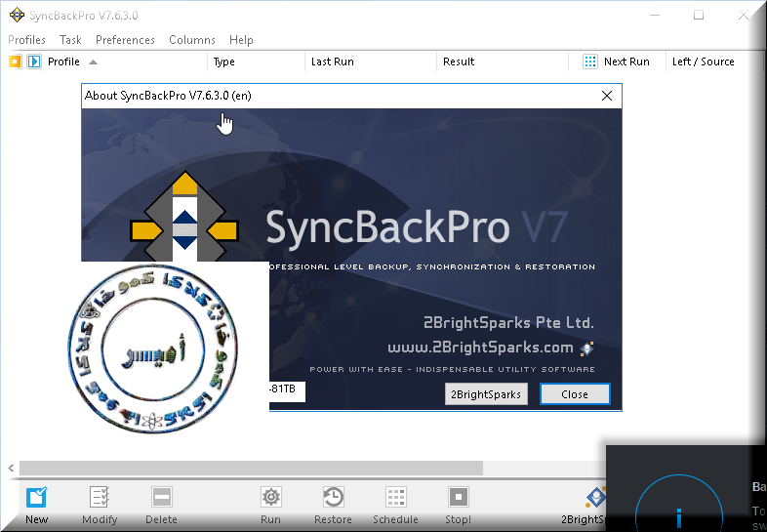Viewport: 767px width, 532px height.
Task: Click the Stop! toolbar icon
Action: (x=459, y=498)
